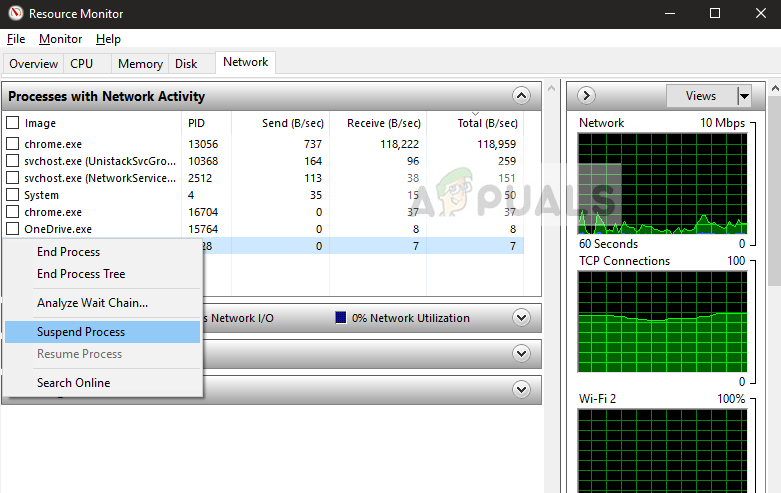Viewport: 781px width, 493px height.
Task: Open the File menu
Action: (x=16, y=39)
